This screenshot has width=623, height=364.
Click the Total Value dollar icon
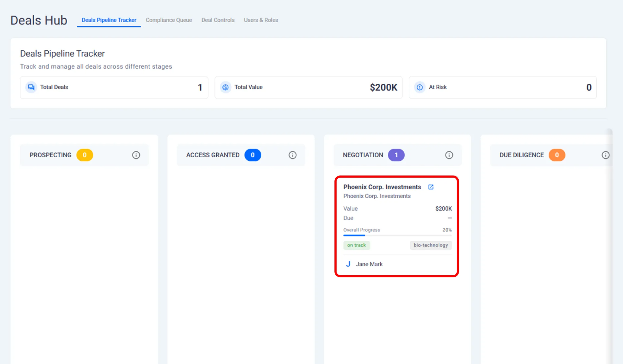coord(225,87)
